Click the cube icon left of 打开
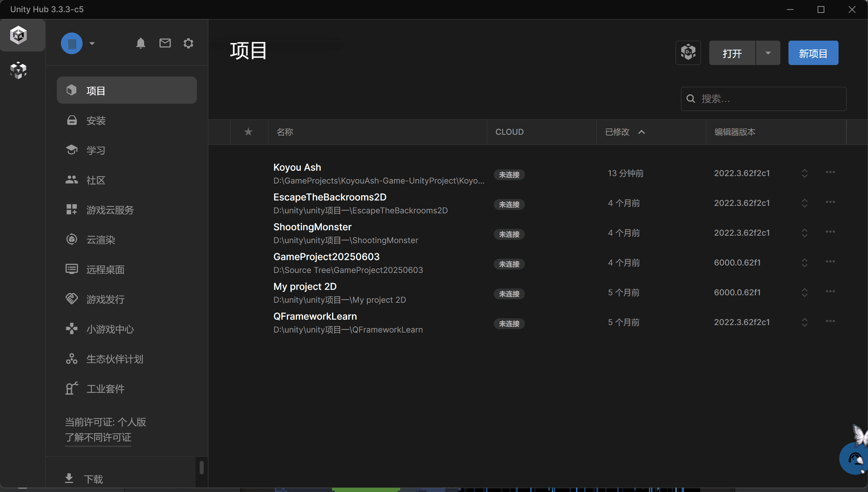The height and width of the screenshot is (492, 868). (688, 53)
